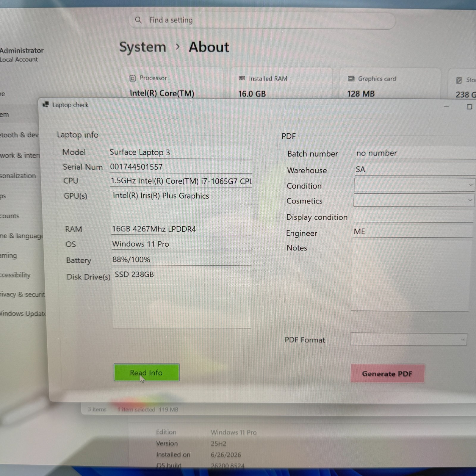This screenshot has width=476, height=476.
Task: Click the Graphics card icon in Settings
Action: coord(351,79)
